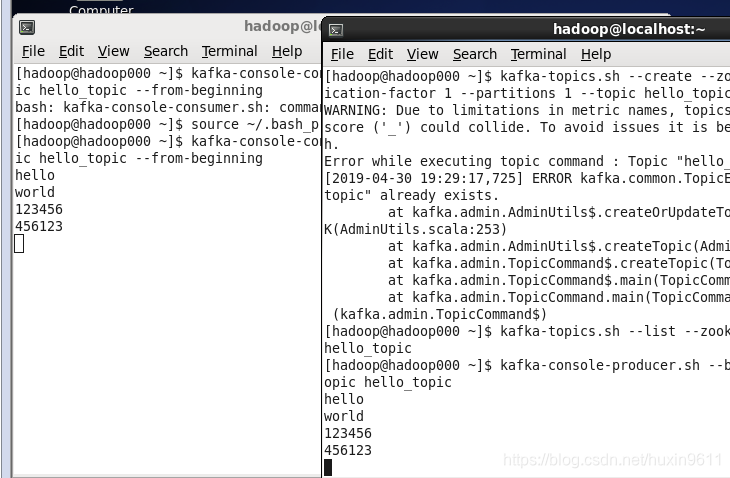730x478 pixels.
Task: Click the Computer desktop icon label
Action: pyautogui.click(x=101, y=9)
